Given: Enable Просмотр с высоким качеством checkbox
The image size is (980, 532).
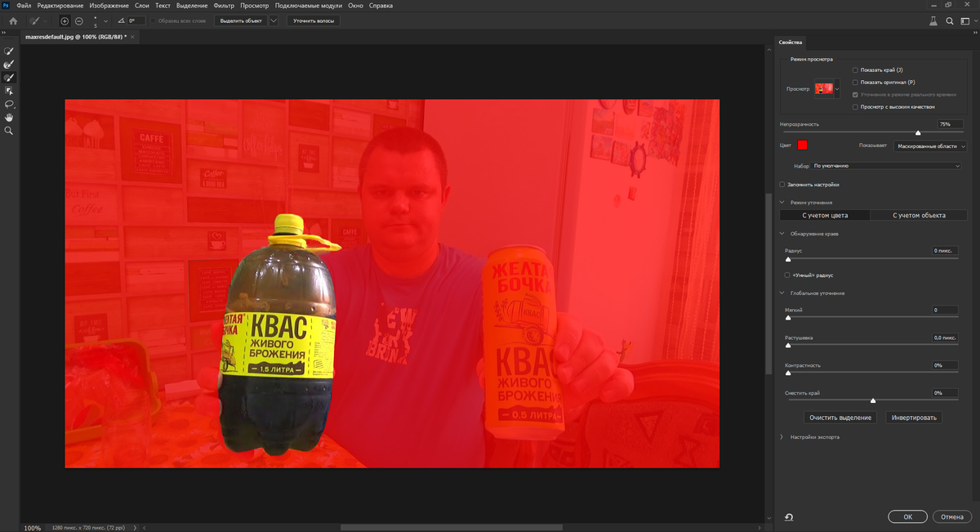Looking at the screenshot, I should point(855,107).
